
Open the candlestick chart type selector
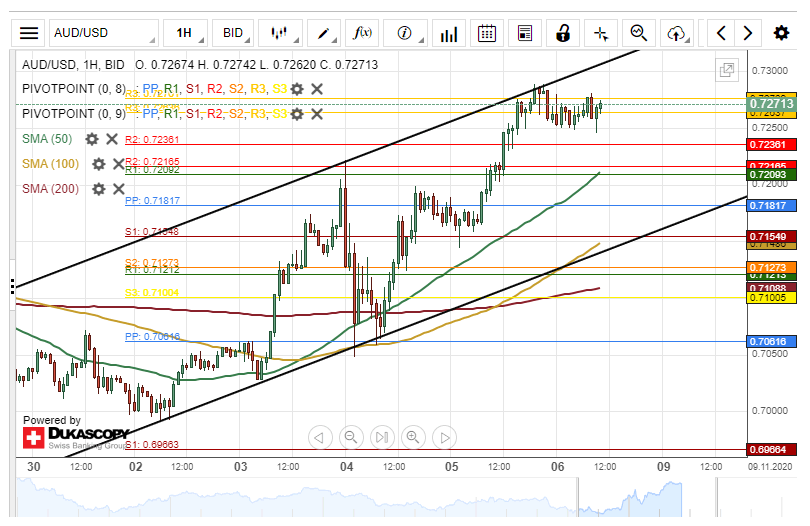click(280, 33)
